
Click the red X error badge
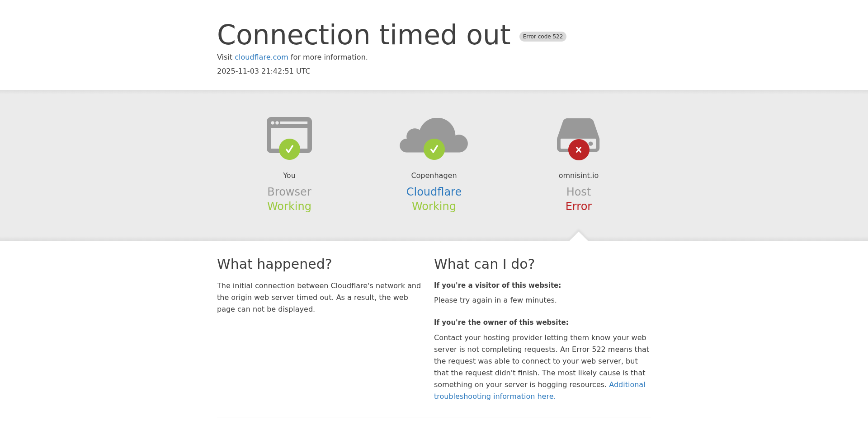[579, 149]
